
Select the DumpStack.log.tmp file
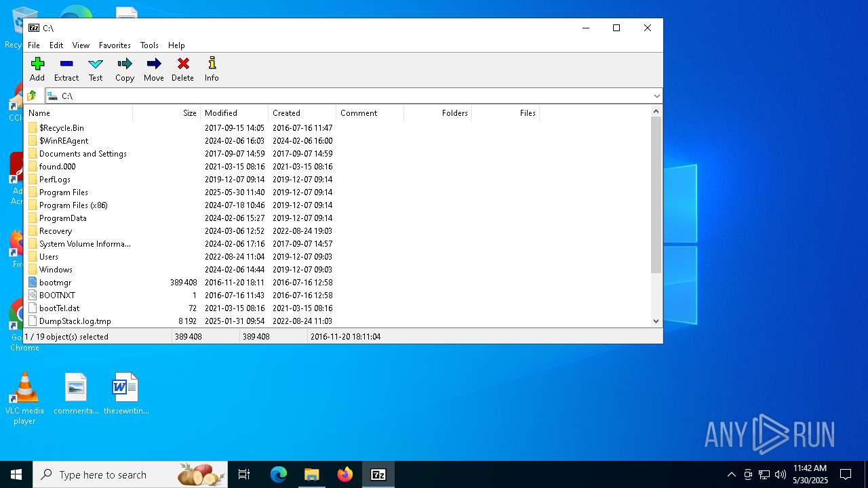click(x=75, y=321)
